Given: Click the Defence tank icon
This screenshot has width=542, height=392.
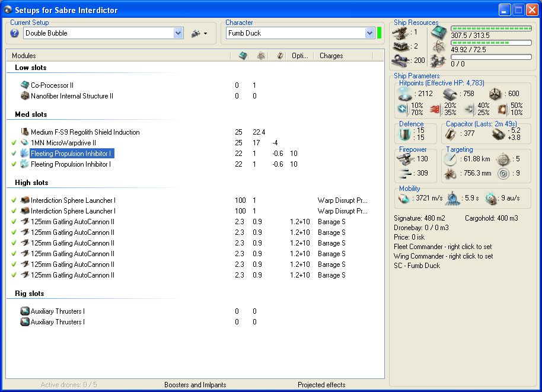Looking at the screenshot, I should coord(404,134).
